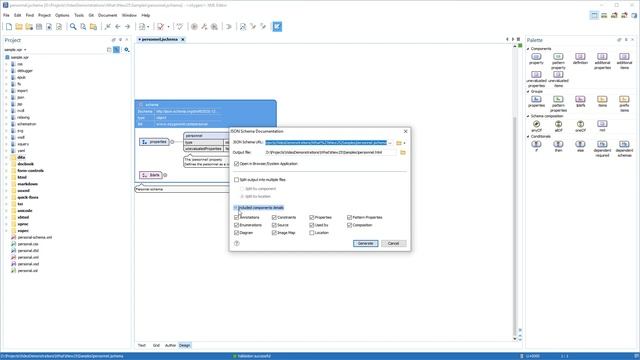
Task: Open the Find menu
Action: pos(30,15)
